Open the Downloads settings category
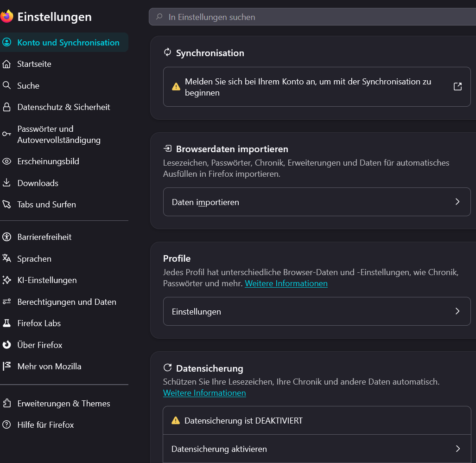This screenshot has height=463, width=476. click(64, 183)
